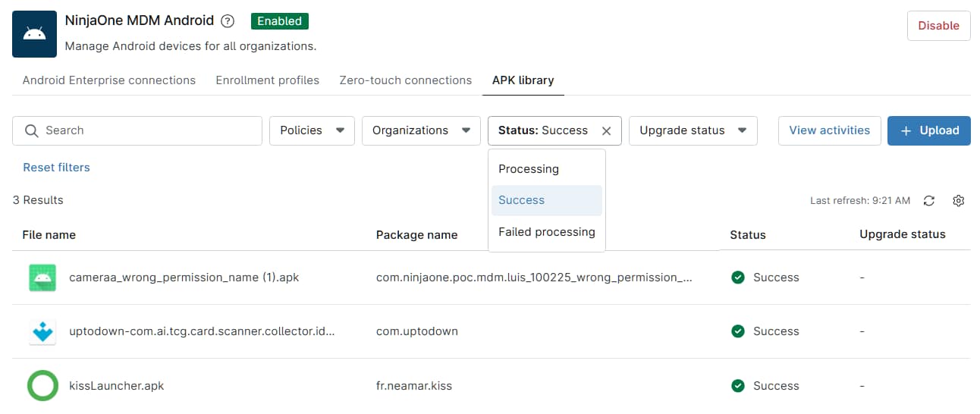Expand the Organizations filter dropdown

click(421, 130)
